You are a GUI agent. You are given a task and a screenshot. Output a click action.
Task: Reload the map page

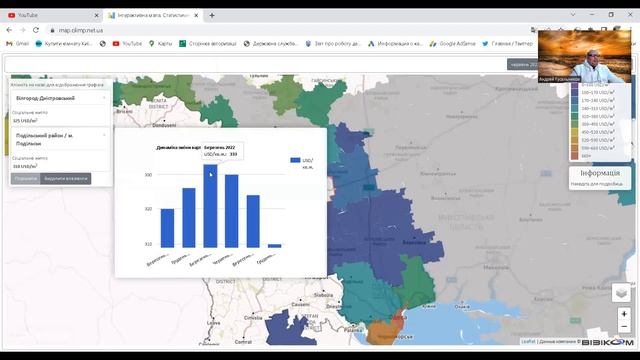36,30
